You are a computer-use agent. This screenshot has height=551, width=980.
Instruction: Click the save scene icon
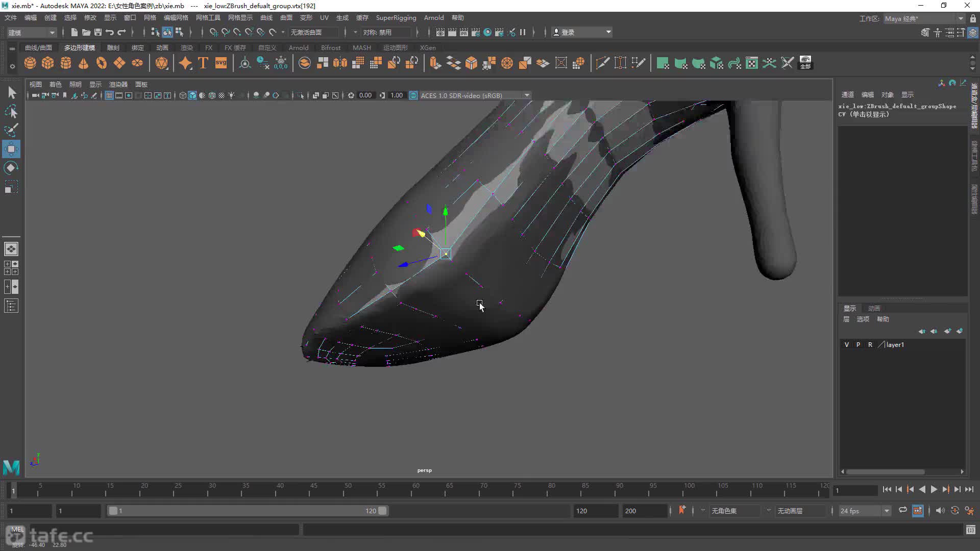[x=98, y=32]
